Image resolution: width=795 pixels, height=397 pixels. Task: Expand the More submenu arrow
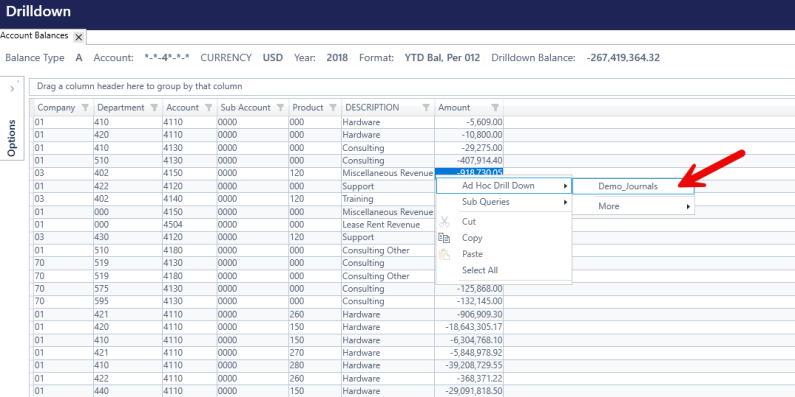coord(688,206)
